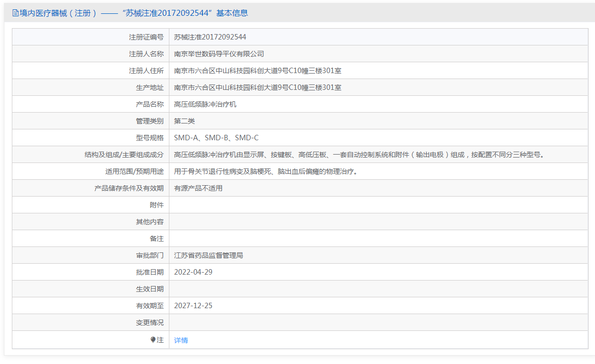Viewport: 595px width, 364px height.
Task: Select the product name 高压低频脉冲治疗机
Action: (x=205, y=104)
